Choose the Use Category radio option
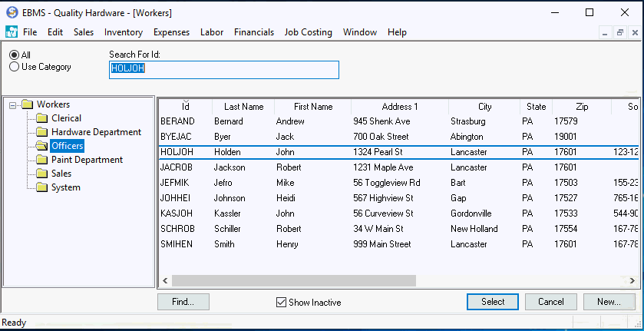The width and height of the screenshot is (644, 331). [x=14, y=67]
